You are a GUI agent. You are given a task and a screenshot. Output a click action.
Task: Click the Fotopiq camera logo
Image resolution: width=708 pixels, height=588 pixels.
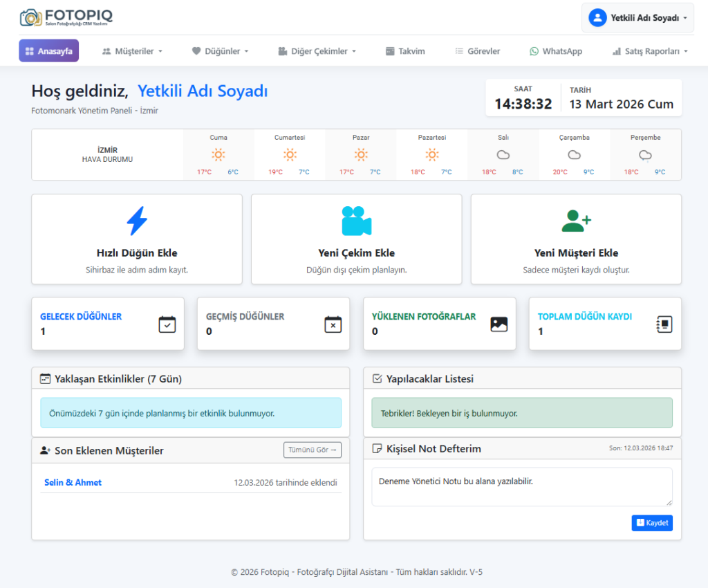30,17
